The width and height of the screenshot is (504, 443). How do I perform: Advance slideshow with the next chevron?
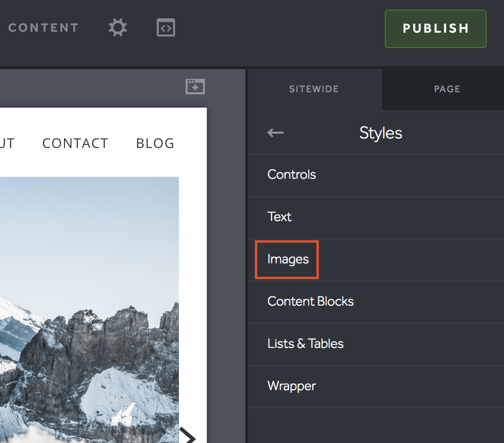189,436
